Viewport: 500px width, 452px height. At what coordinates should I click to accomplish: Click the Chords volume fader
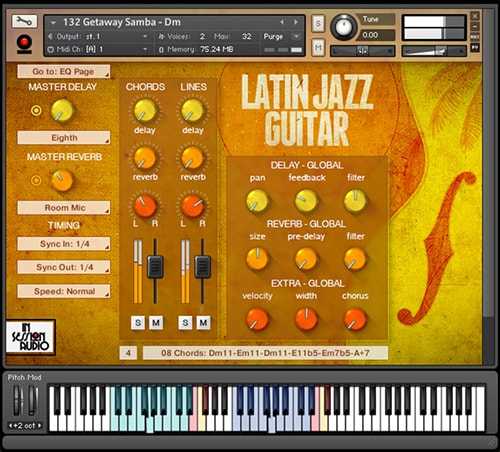coord(155,267)
